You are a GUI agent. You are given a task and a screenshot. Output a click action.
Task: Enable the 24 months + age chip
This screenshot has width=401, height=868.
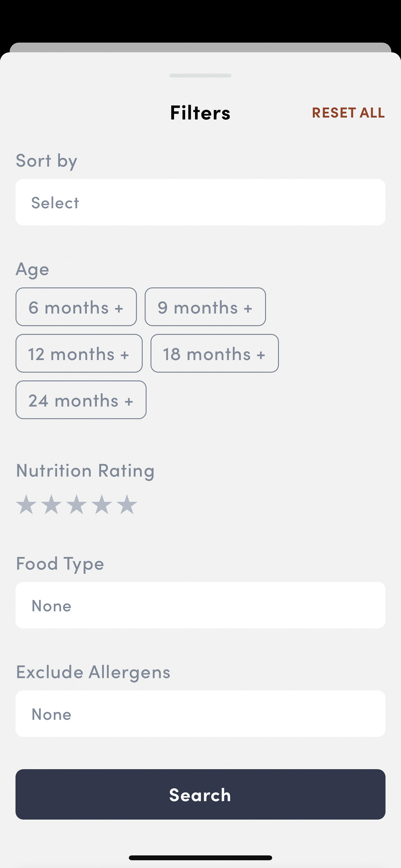pyautogui.click(x=81, y=400)
